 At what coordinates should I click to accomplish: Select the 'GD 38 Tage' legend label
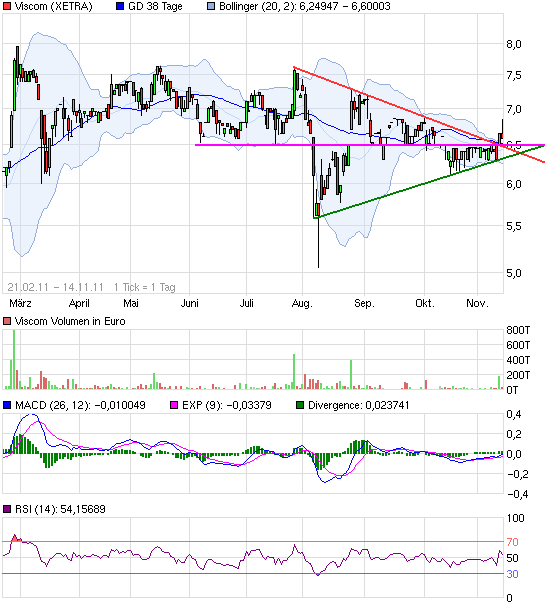coord(155,6)
